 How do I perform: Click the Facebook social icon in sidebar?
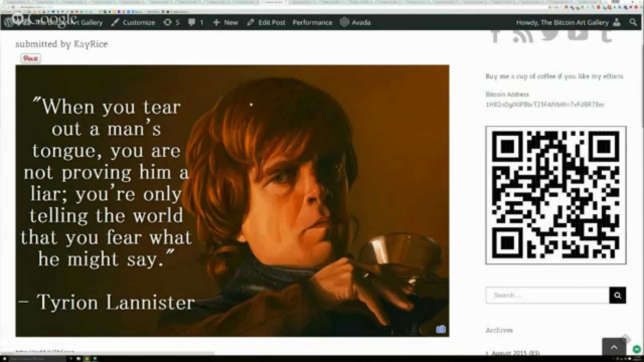496,35
